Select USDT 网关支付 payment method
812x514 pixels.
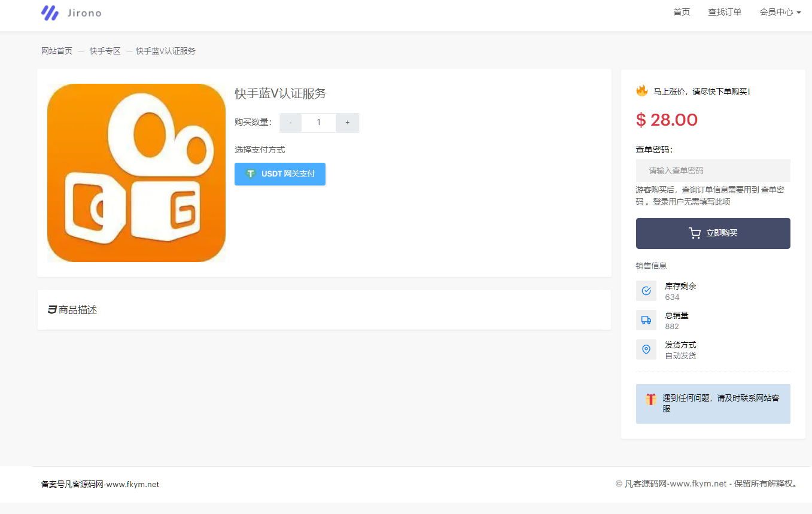280,174
